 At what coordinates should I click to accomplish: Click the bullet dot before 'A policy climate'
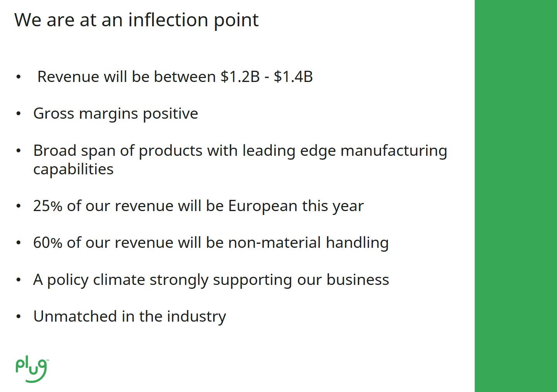click(x=18, y=280)
